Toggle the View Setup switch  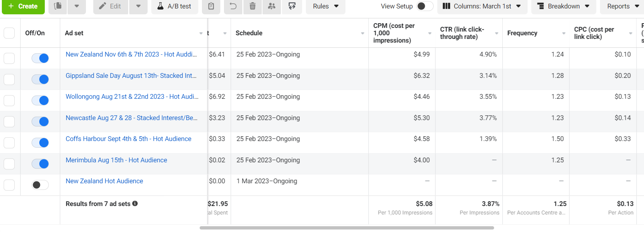[x=425, y=6]
